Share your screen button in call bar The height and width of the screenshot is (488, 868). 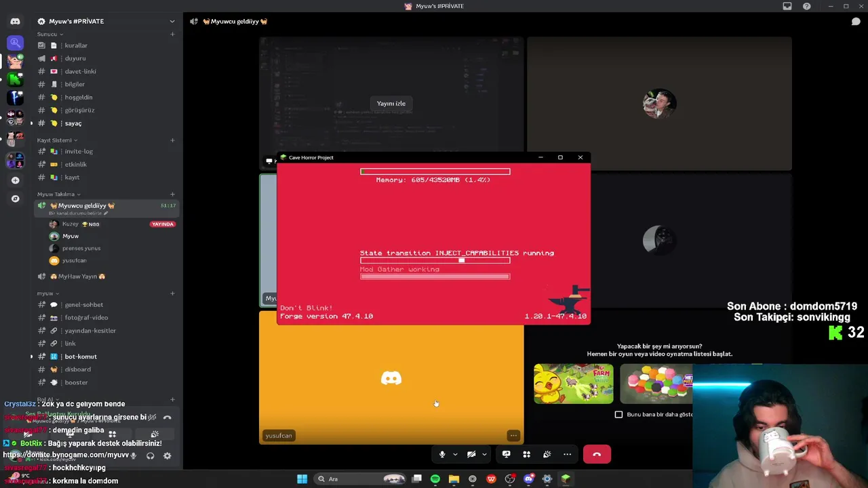(x=506, y=454)
